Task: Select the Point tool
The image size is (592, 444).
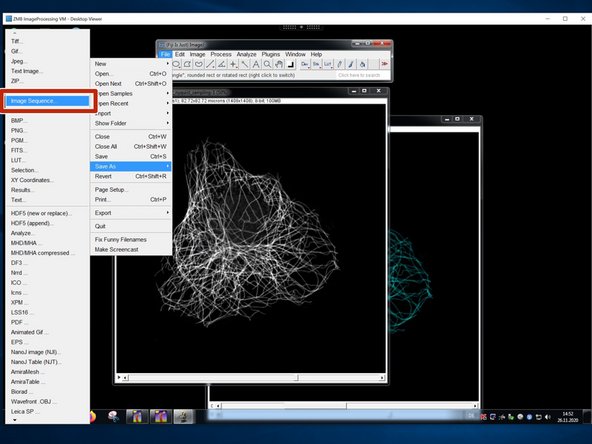Action: pos(233,65)
